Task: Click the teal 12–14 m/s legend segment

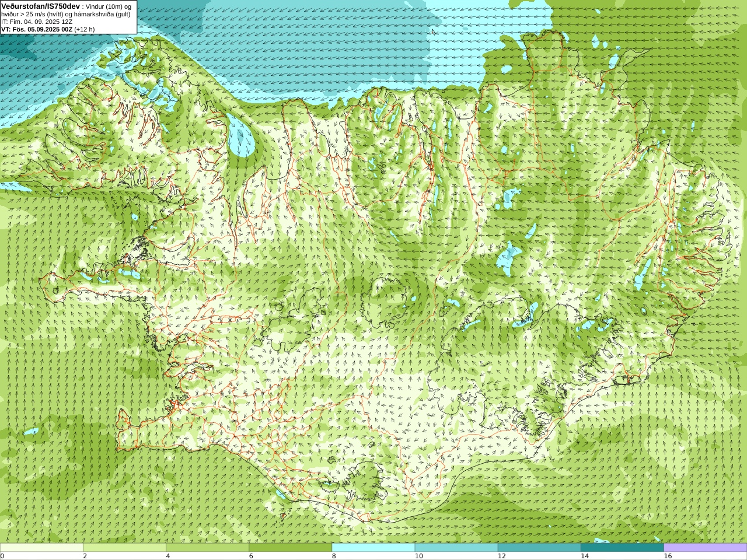Action: pyautogui.click(x=539, y=548)
